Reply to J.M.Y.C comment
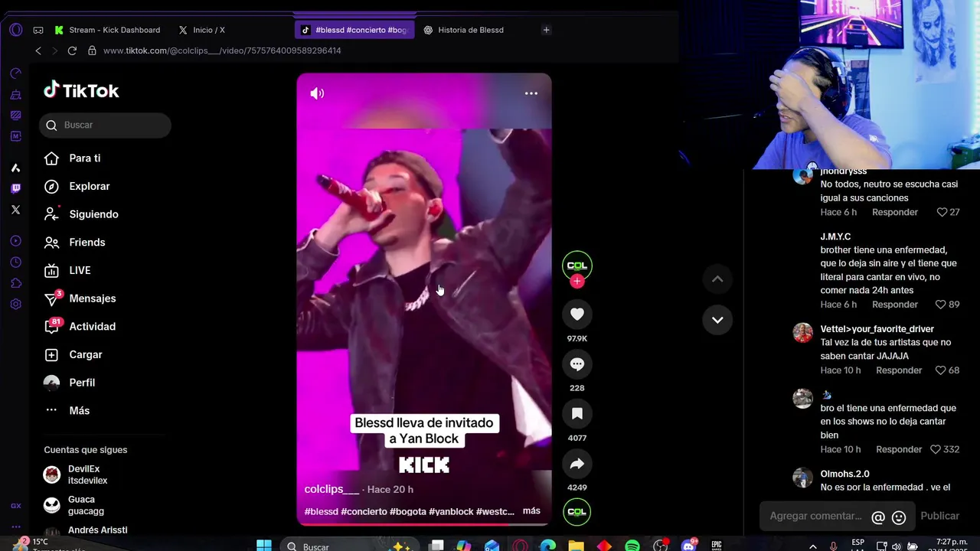 894,305
